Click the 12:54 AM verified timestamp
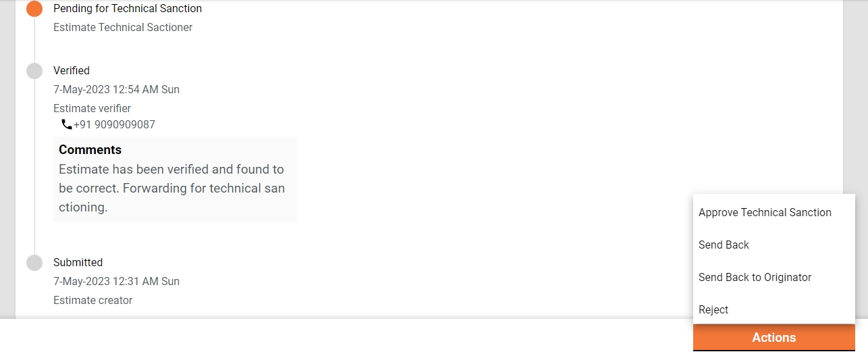868x354 pixels. 116,89
